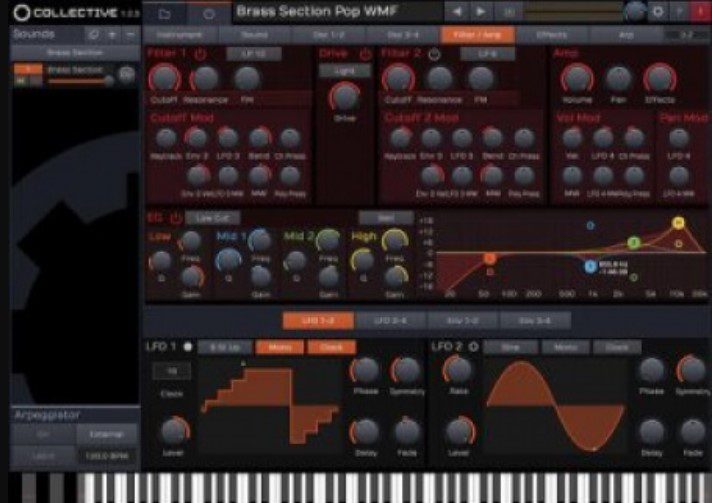Toggle Filter 2 power button
Image resolution: width=712 pixels, height=503 pixels.
434,54
